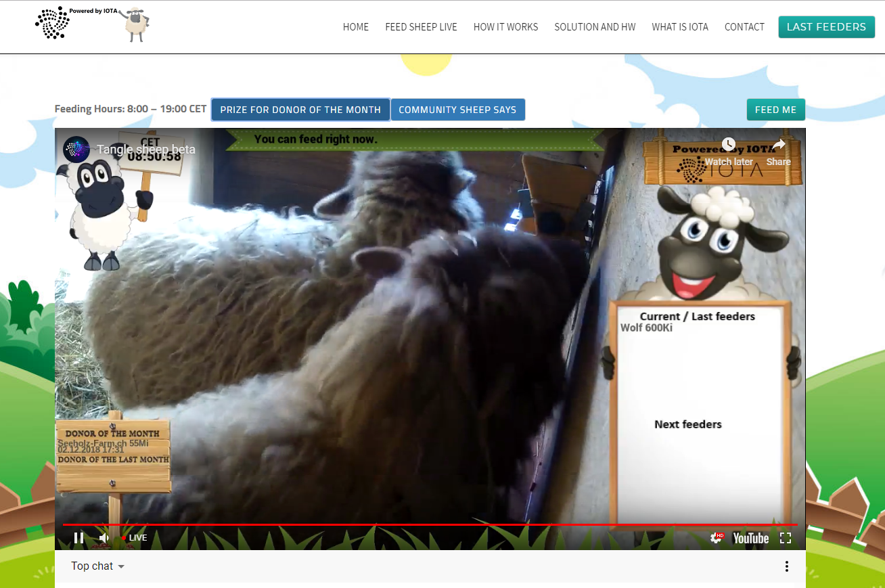Click the Tangle sheep beta video title
The width and height of the screenshot is (885, 588).
(x=146, y=150)
